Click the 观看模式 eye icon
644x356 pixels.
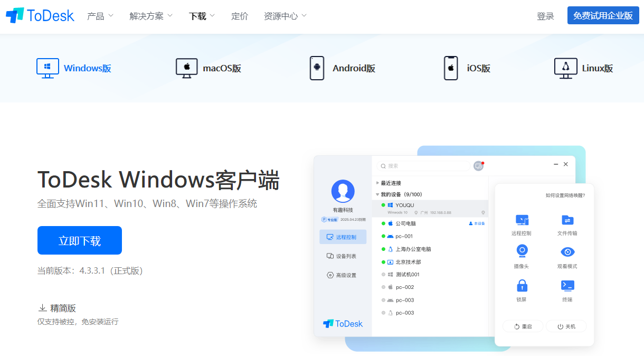tap(567, 252)
